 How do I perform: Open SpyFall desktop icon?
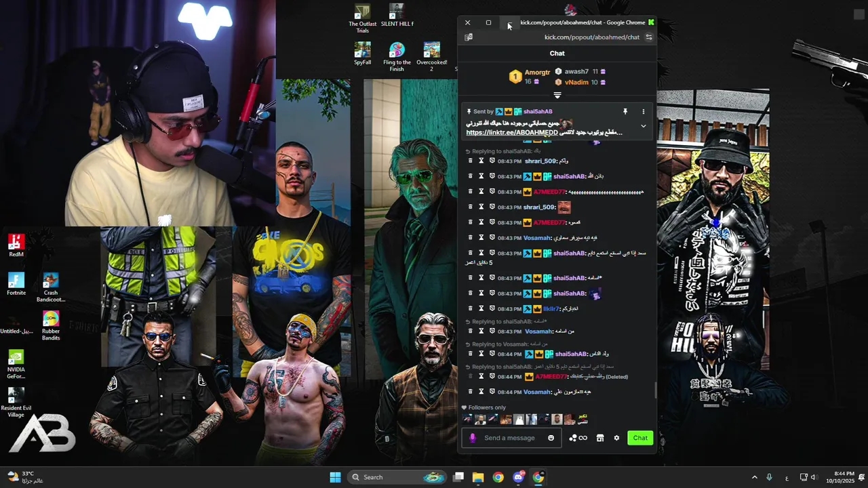click(363, 54)
